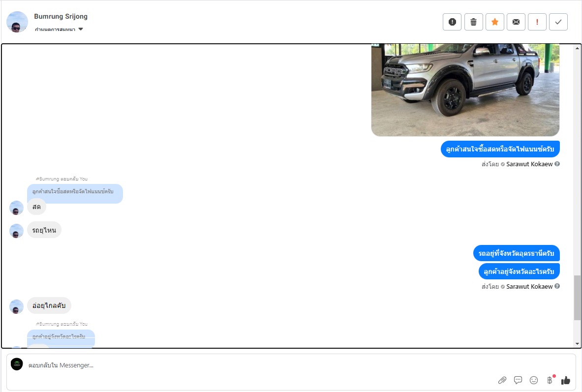Delete the conversation with the trash icon
Viewport: 582px width, 392px height.
tap(474, 22)
